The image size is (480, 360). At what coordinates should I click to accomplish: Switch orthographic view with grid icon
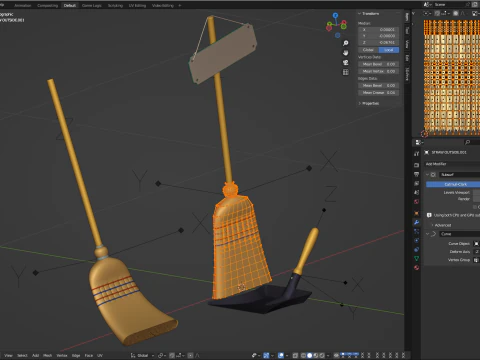(x=346, y=72)
